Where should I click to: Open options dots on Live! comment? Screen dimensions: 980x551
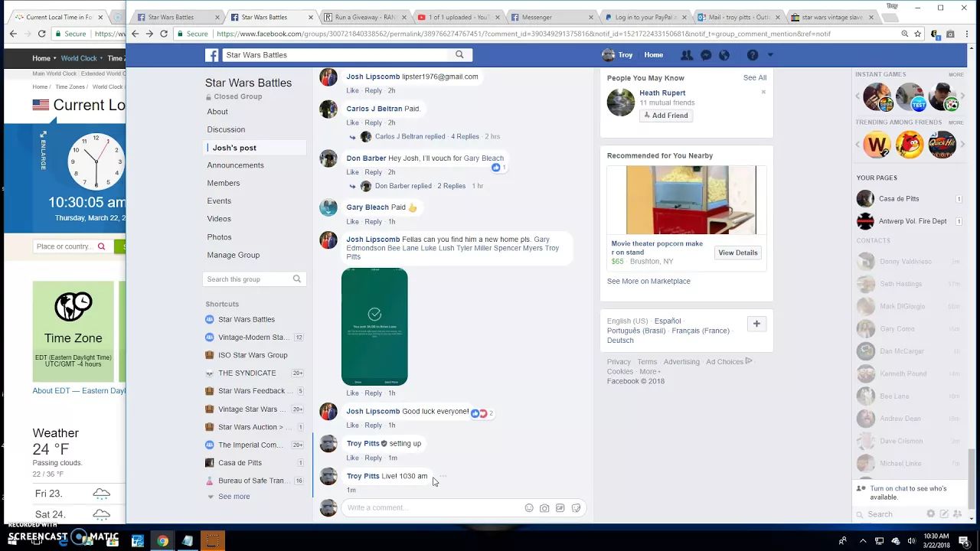coord(443,476)
